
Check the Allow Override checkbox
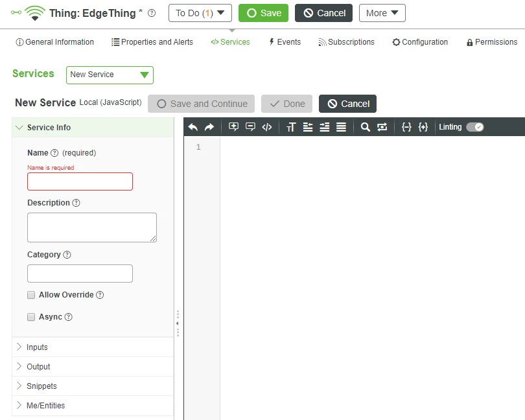coord(31,295)
